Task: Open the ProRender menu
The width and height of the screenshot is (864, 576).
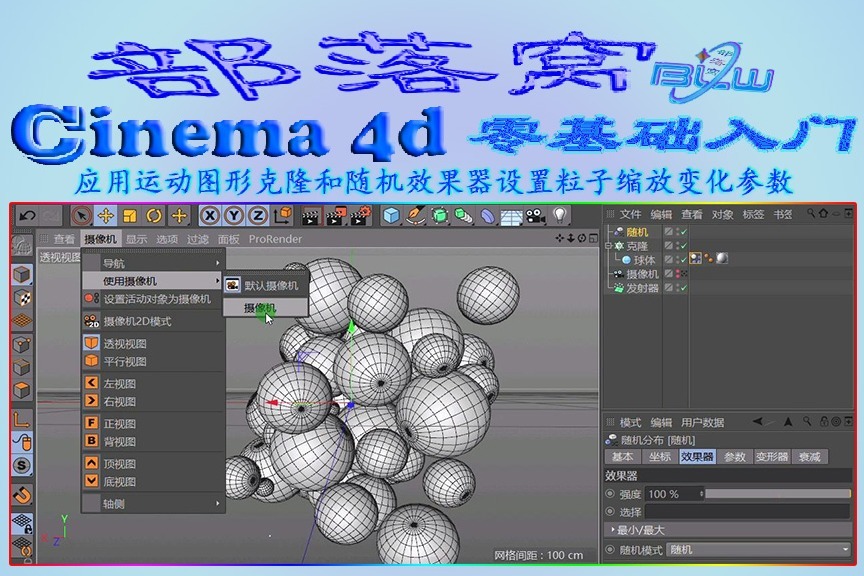Action: click(x=275, y=239)
